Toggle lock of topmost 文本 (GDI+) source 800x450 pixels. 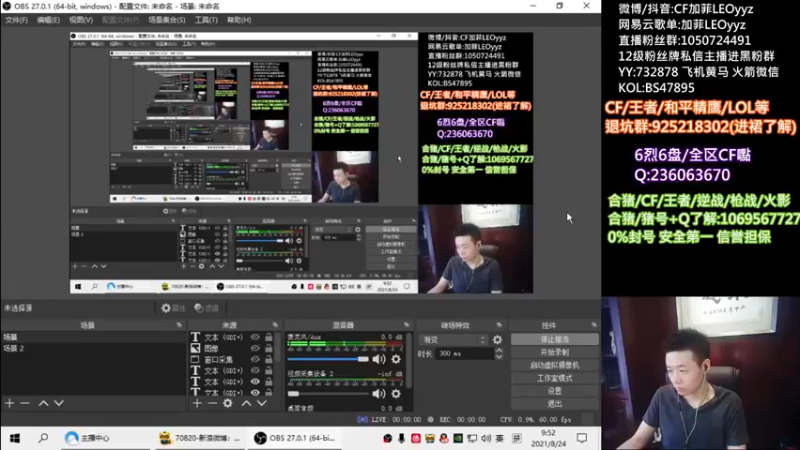[x=269, y=337]
